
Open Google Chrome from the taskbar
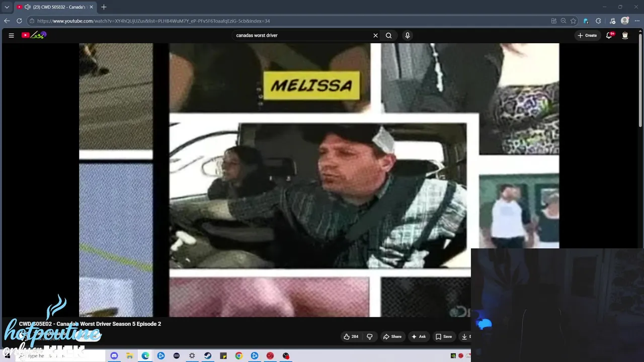[238, 355]
